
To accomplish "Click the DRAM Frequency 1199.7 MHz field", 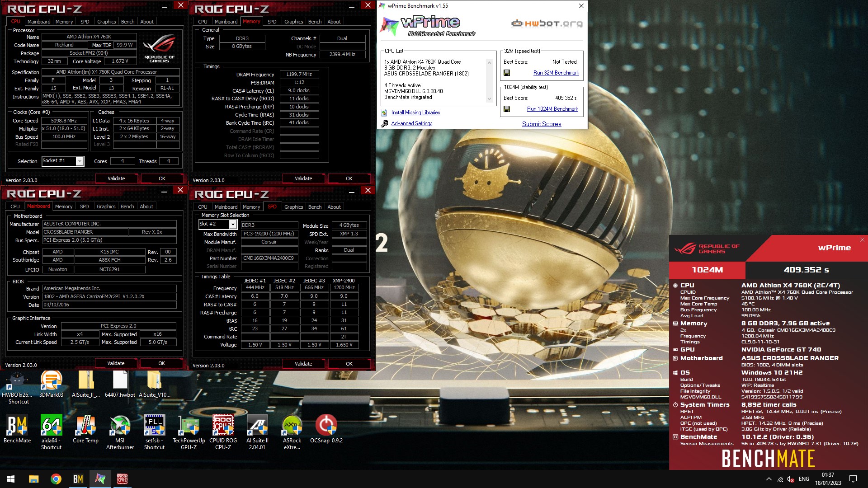I will click(x=299, y=74).
